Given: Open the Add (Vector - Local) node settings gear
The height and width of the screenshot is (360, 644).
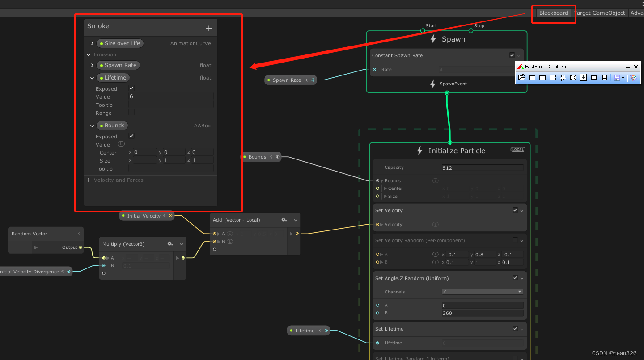Looking at the screenshot, I should click(284, 220).
